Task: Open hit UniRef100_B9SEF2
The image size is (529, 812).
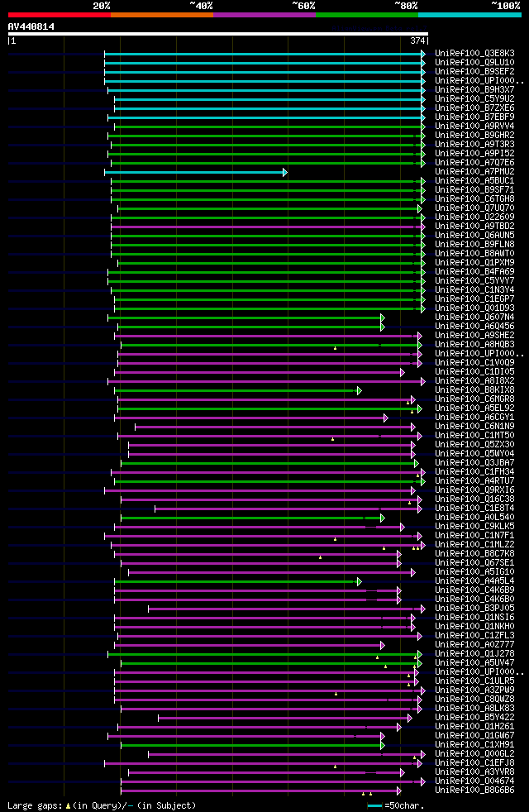Action: [x=474, y=71]
